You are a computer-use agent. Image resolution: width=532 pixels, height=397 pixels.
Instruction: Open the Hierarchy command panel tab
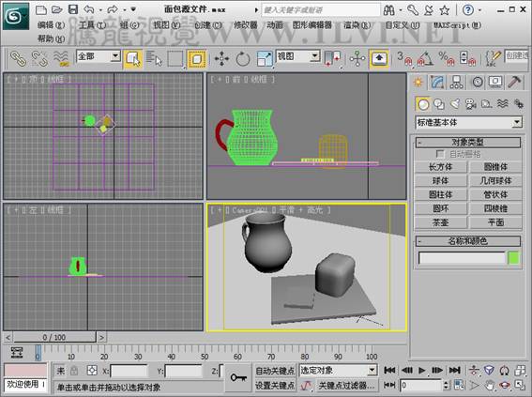[456, 82]
